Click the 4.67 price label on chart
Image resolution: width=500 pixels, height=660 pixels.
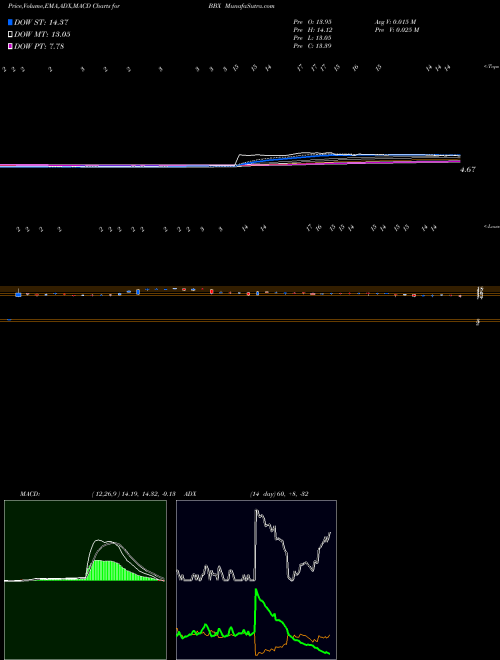click(x=468, y=170)
